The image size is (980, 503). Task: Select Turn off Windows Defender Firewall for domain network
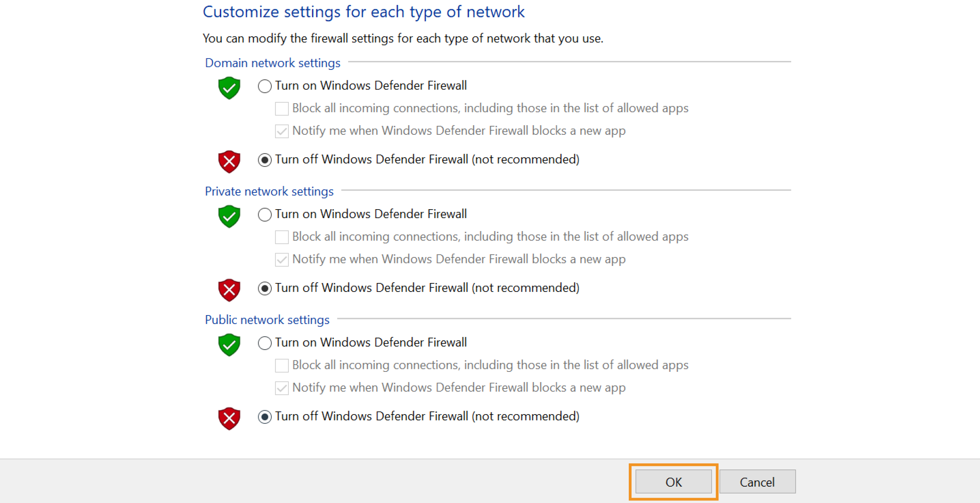point(264,160)
